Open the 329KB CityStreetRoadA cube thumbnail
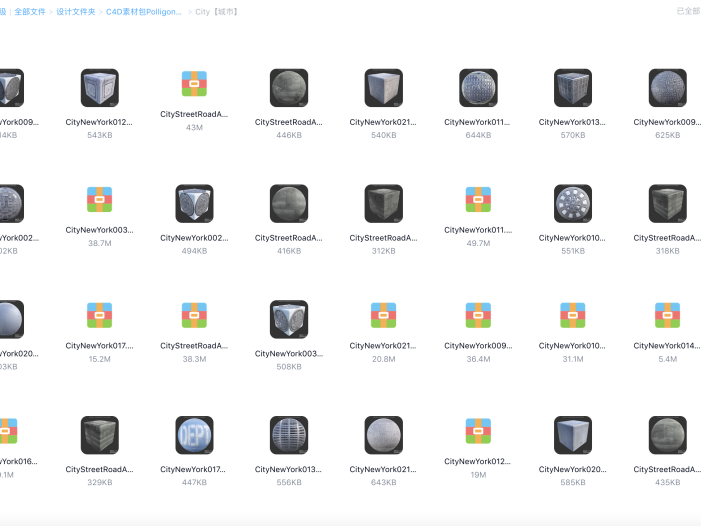Image resolution: width=701 pixels, height=526 pixels. point(99,436)
